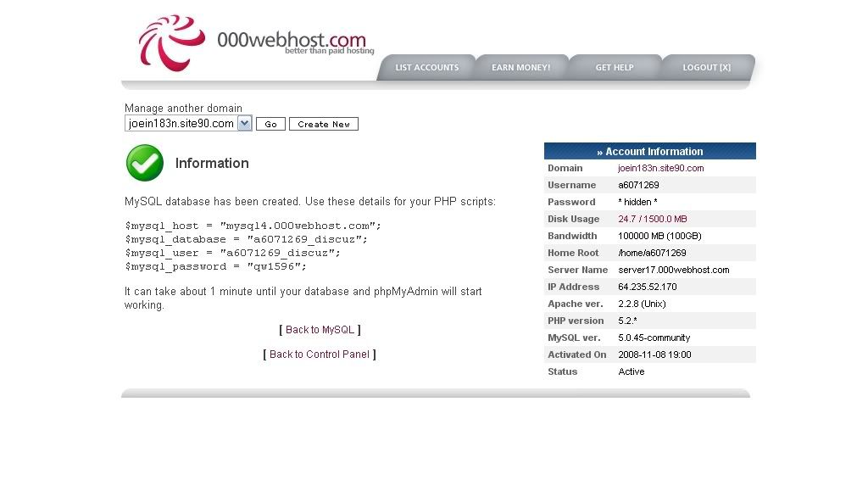The height and width of the screenshot is (480, 868).
Task: Click the green checkmark Information icon
Action: [x=145, y=163]
